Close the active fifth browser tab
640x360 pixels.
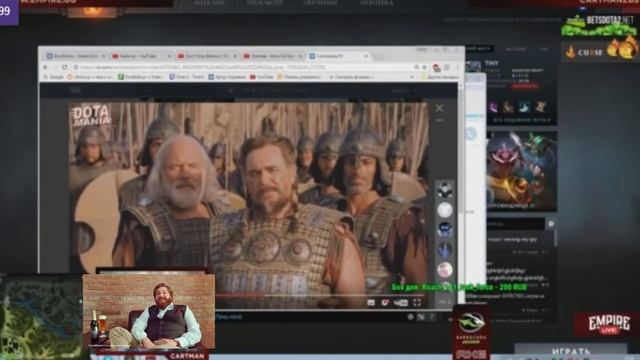click(x=366, y=56)
